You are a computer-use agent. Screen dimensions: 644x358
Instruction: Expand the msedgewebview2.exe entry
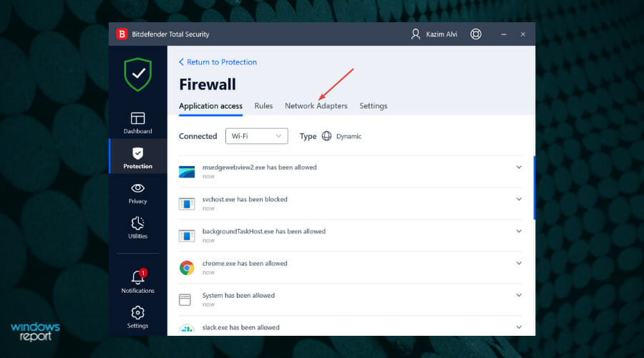519,168
